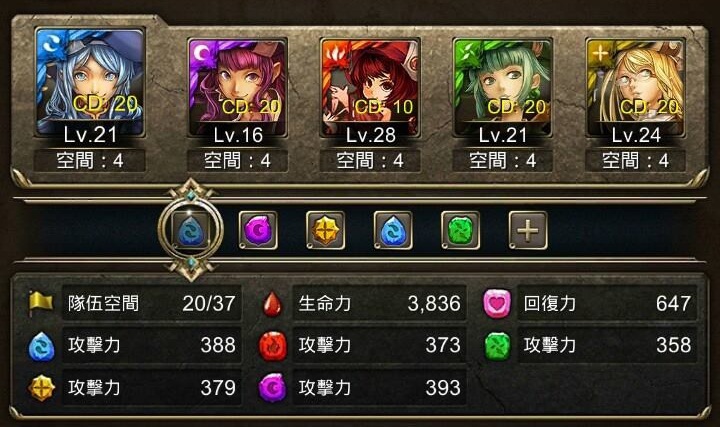The image size is (720, 427).
Task: Click the yellow flag team space icon
Action: tap(41, 303)
